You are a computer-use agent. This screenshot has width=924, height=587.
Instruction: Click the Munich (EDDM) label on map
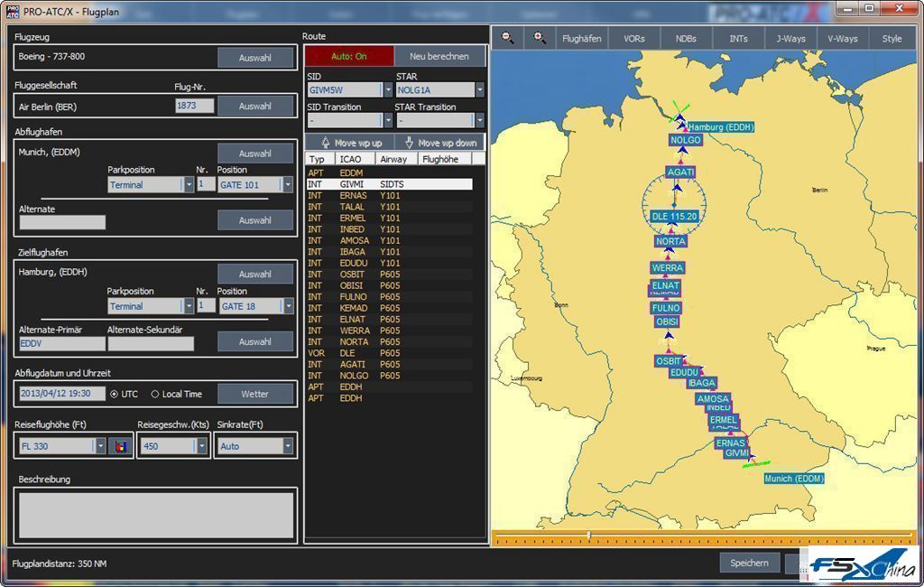click(x=794, y=479)
